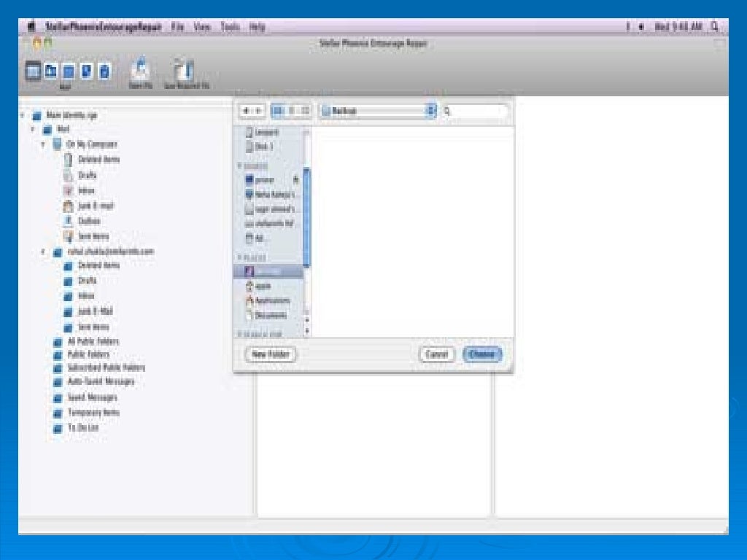Select Junk E-Mail under the email account
Image resolution: width=747 pixels, height=560 pixels.
click(88, 311)
